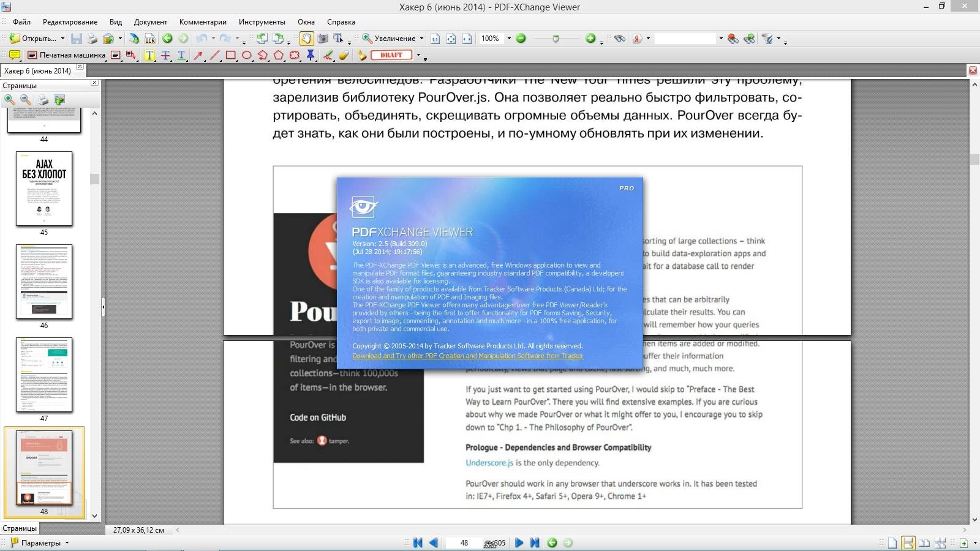The height and width of the screenshot is (551, 980).
Task: Open Find with the binoculars icon
Action: point(620,39)
